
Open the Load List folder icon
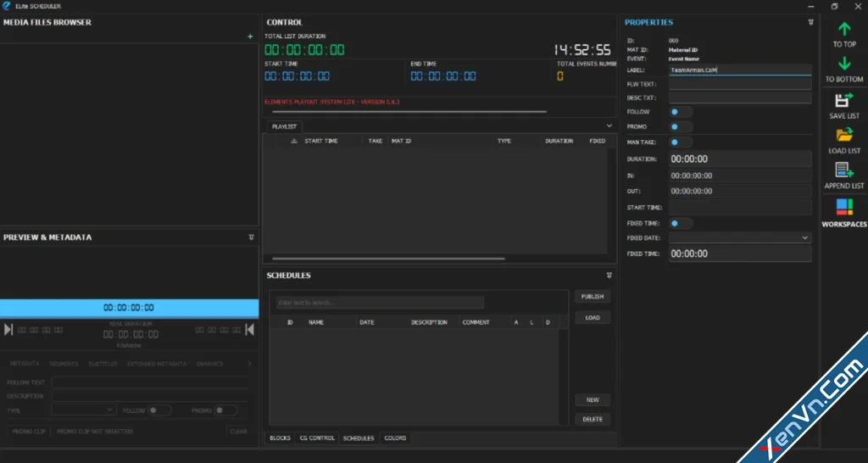(x=844, y=135)
